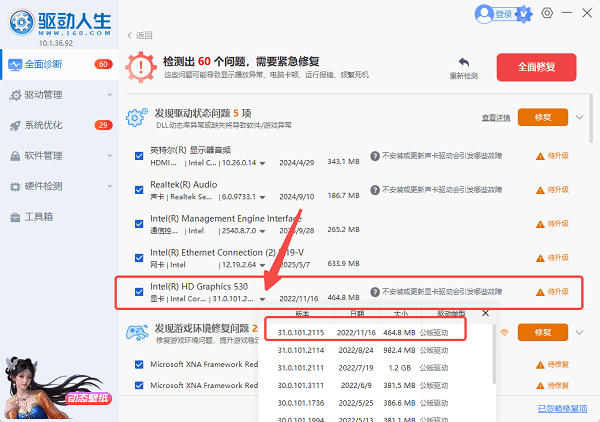Click warning icon for 英特尔 显示器音频

[540, 156]
